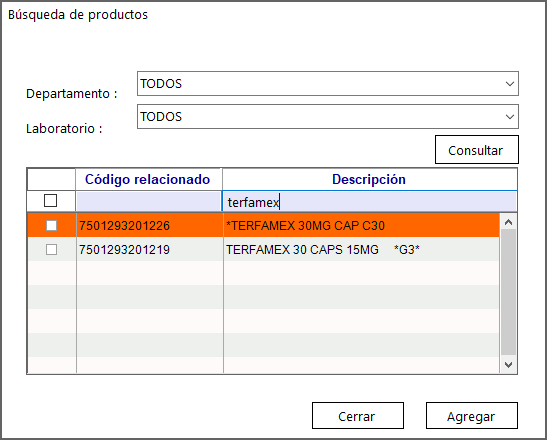Focus the Código relacionado filter field
This screenshot has height=440, width=547.
pos(149,201)
